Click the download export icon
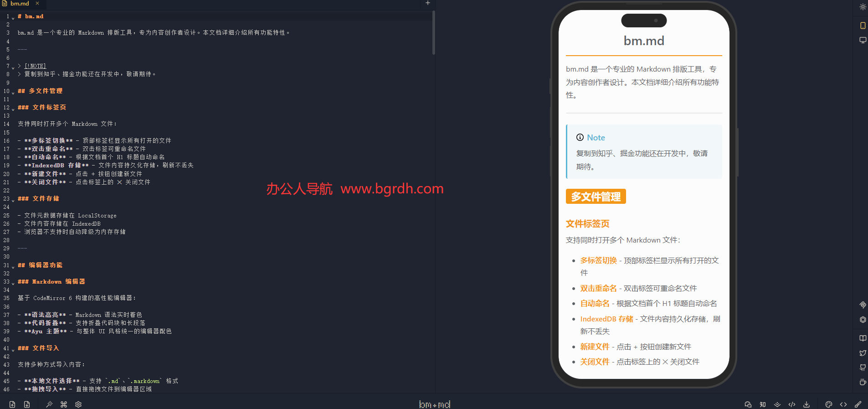The width and height of the screenshot is (868, 409). (806, 404)
